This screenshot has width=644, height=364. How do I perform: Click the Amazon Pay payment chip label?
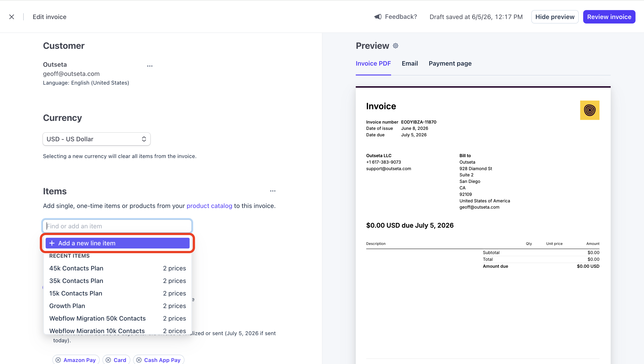[x=80, y=360]
